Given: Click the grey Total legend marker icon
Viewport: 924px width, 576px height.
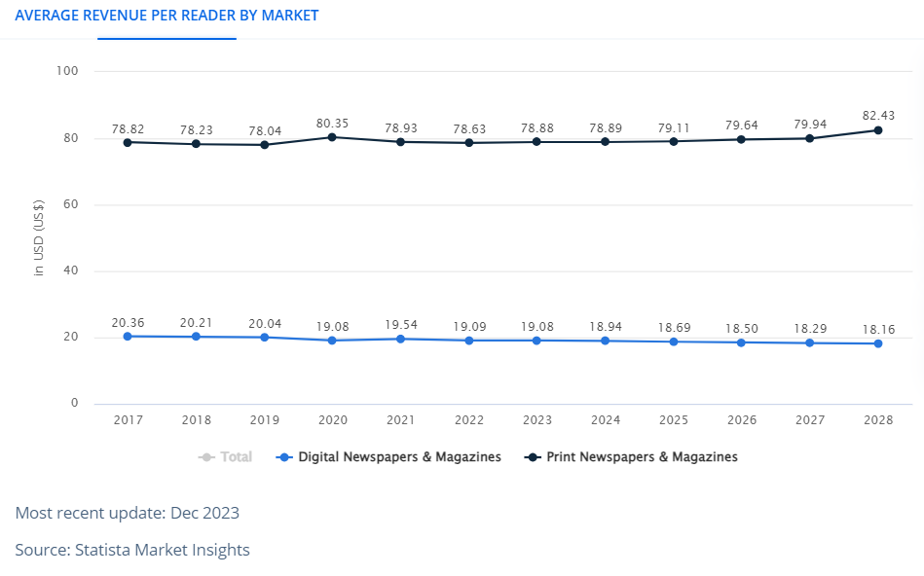Looking at the screenshot, I should [206, 456].
